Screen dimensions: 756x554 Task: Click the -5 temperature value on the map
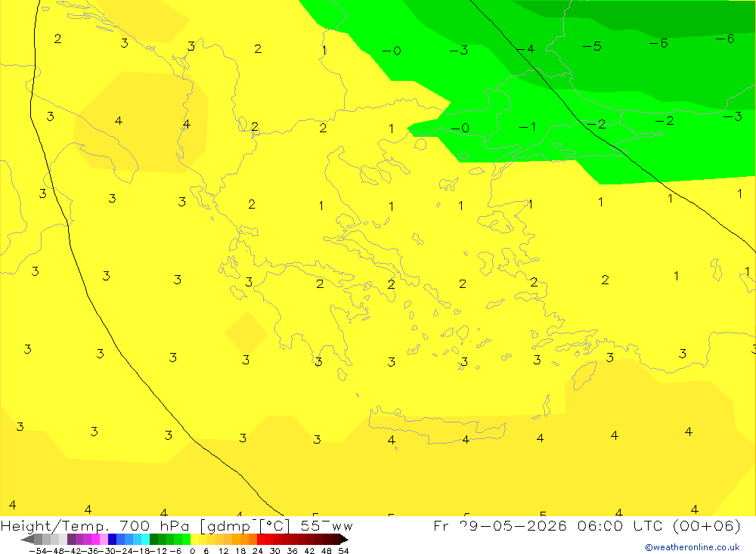coord(592,46)
